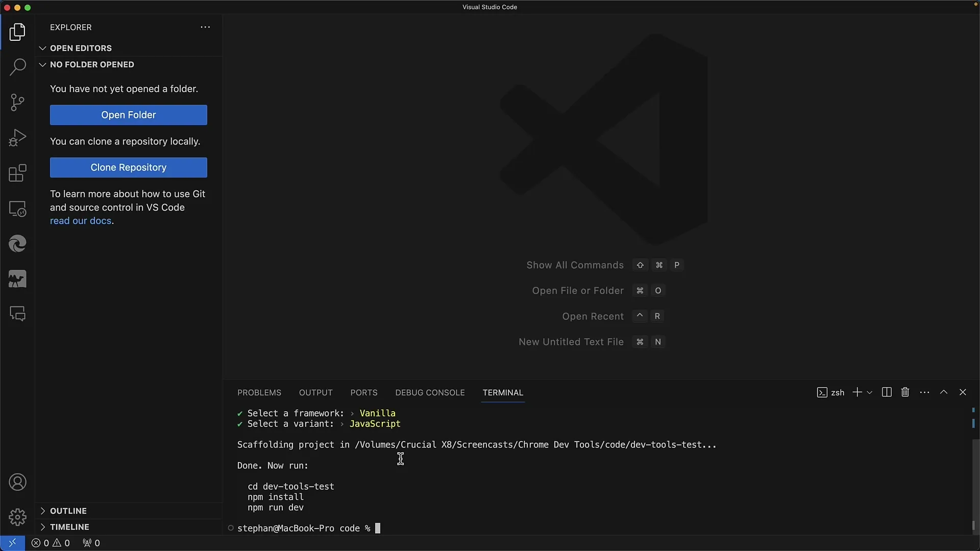Click the New Untitled Text File hint
Screen dimensions: 980x551
tap(592, 342)
